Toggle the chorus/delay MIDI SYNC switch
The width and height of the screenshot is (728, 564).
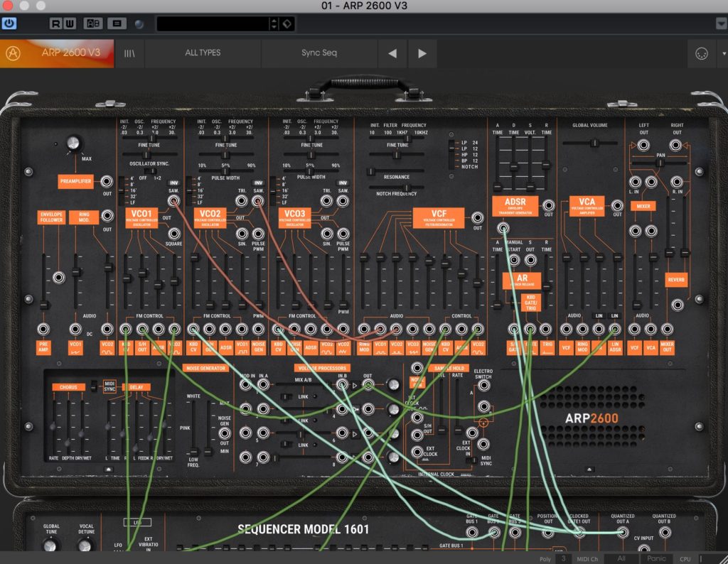coord(95,386)
